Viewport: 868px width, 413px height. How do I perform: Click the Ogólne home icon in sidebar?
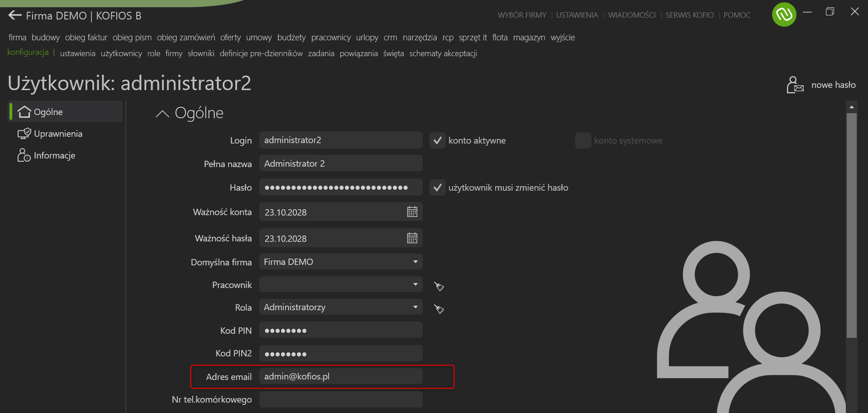(24, 111)
